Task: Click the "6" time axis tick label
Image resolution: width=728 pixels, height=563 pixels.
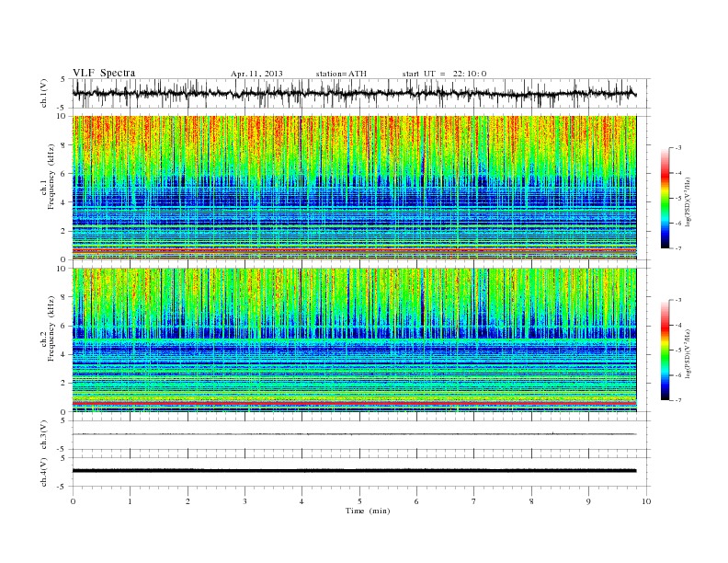Action: click(x=417, y=501)
